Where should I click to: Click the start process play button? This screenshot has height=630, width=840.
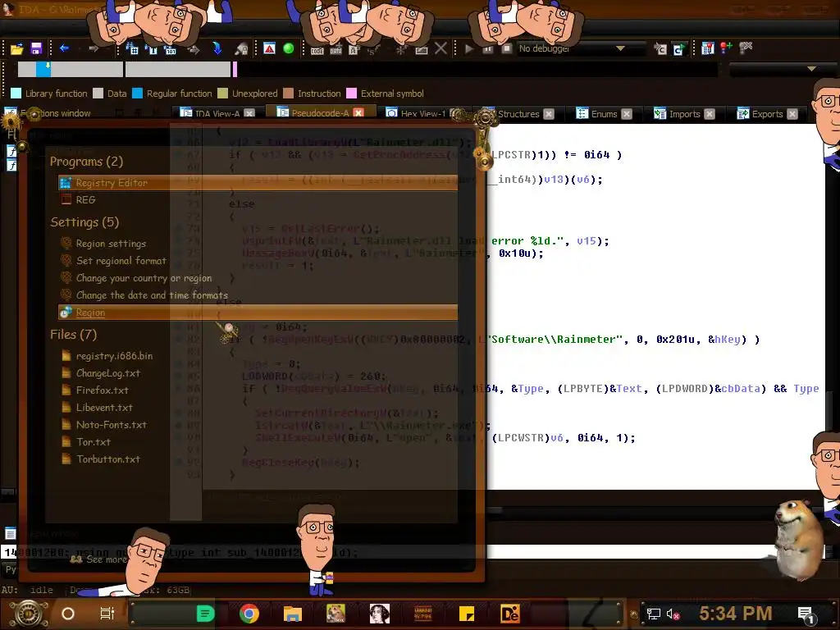[469, 48]
